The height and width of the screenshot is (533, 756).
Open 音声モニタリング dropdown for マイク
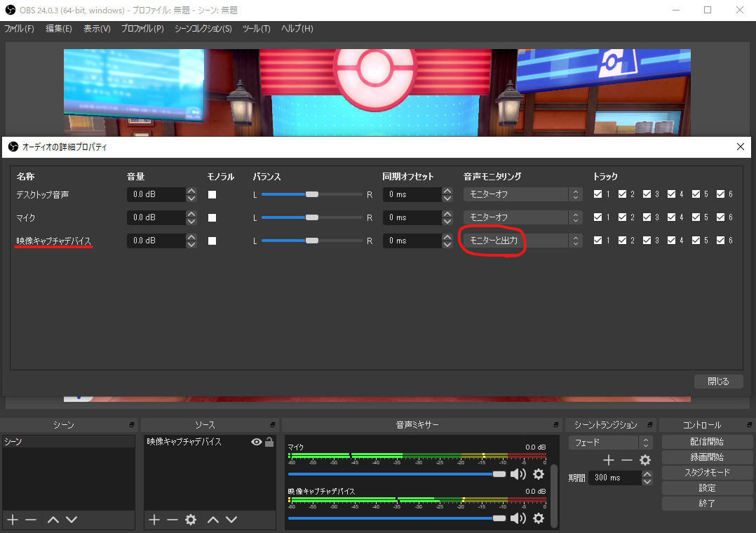(x=522, y=217)
